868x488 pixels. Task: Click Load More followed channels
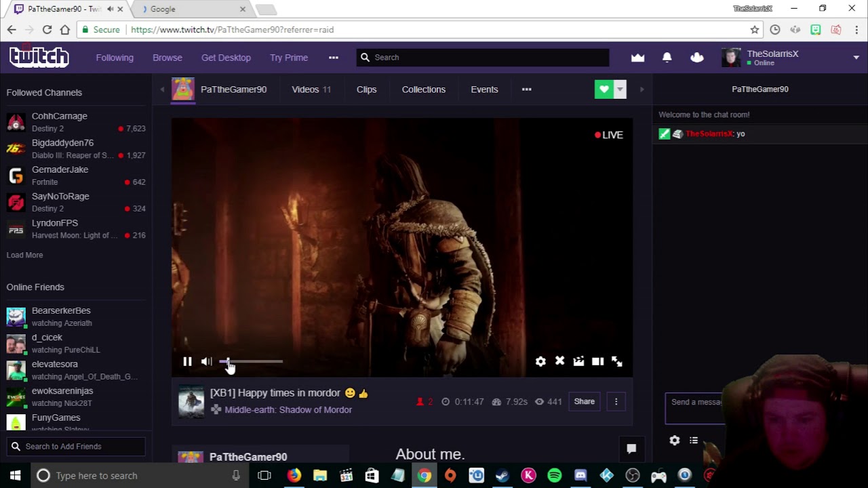pos(24,255)
